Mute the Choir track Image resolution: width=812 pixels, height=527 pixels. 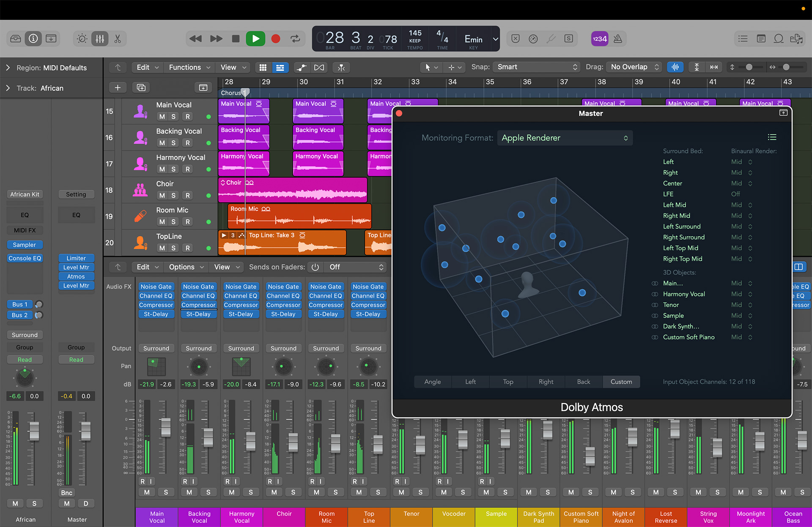[162, 195]
